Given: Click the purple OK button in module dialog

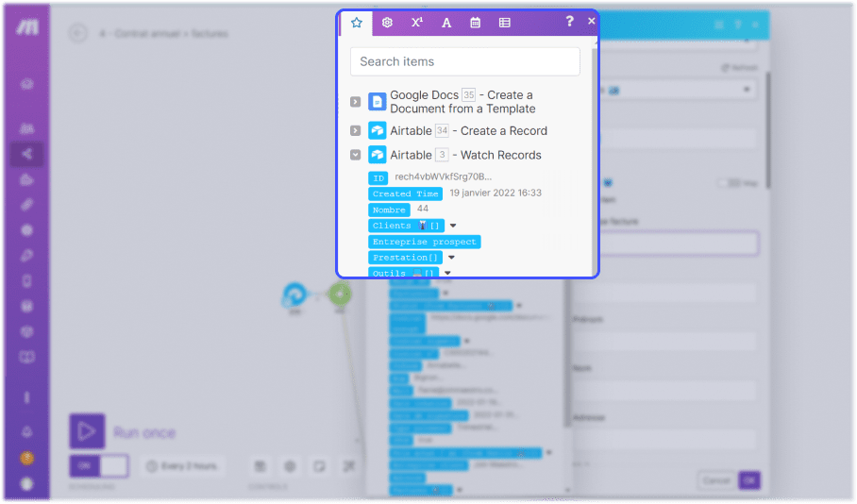Looking at the screenshot, I should [749, 480].
